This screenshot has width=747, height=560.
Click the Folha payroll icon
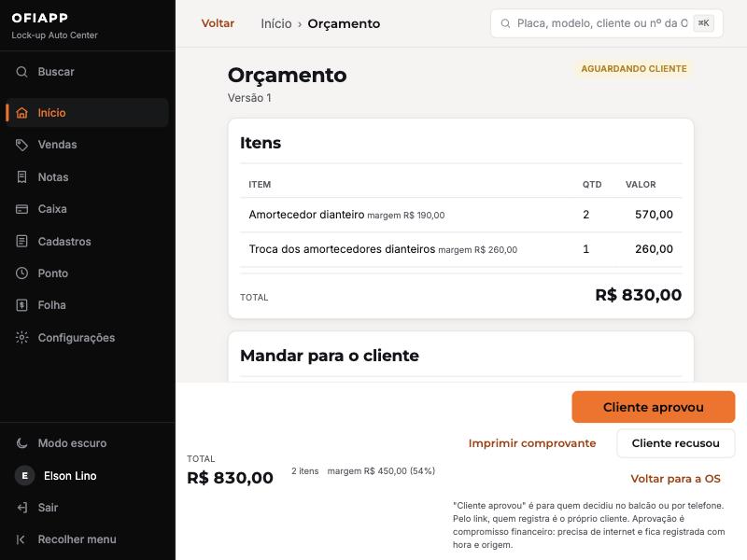[21, 305]
